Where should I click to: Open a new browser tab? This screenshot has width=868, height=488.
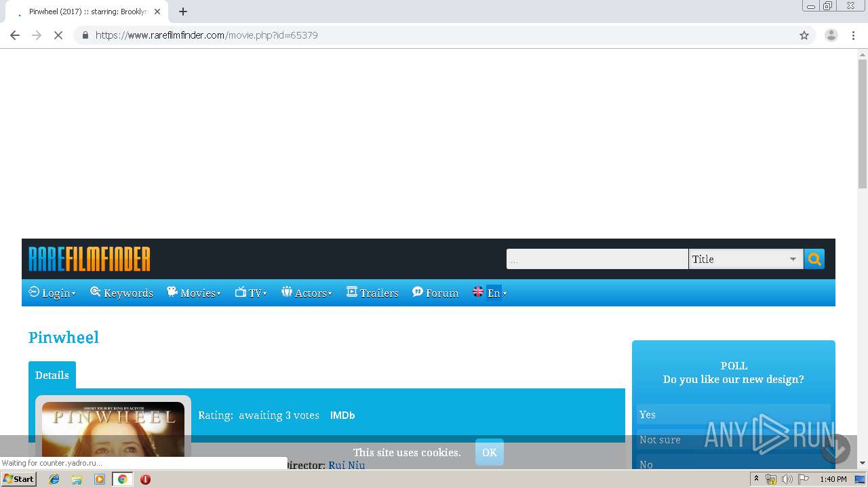183,12
